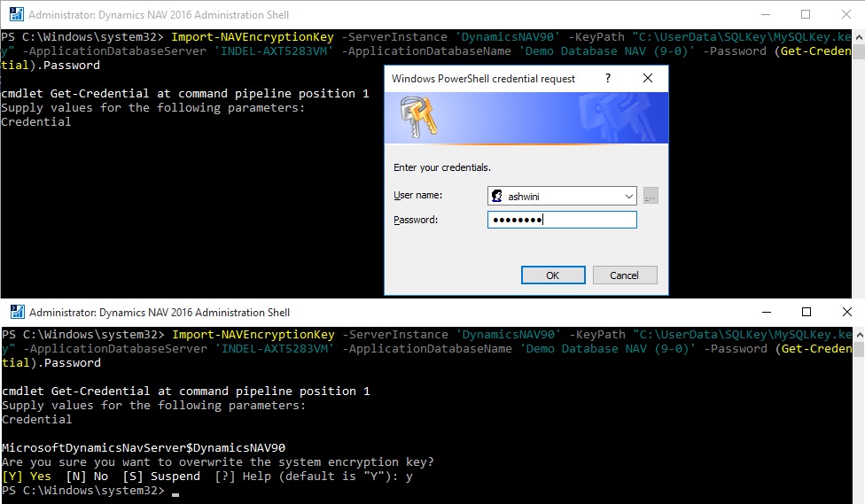The width and height of the screenshot is (865, 504).
Task: Click the "[S] Suspend" prompt option text
Action: click(161, 477)
